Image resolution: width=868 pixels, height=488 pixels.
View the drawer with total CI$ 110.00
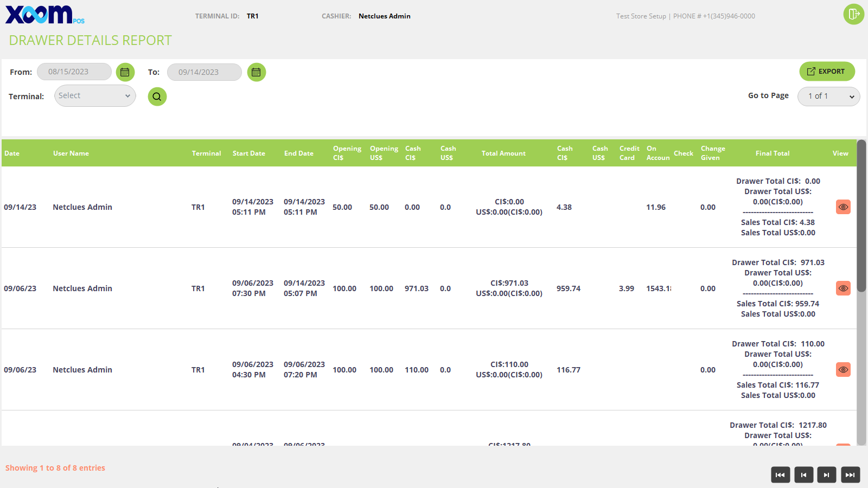click(x=843, y=370)
